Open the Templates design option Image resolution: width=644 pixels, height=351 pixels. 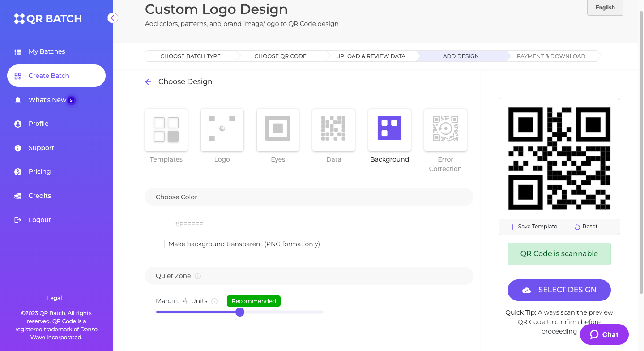pos(166,130)
